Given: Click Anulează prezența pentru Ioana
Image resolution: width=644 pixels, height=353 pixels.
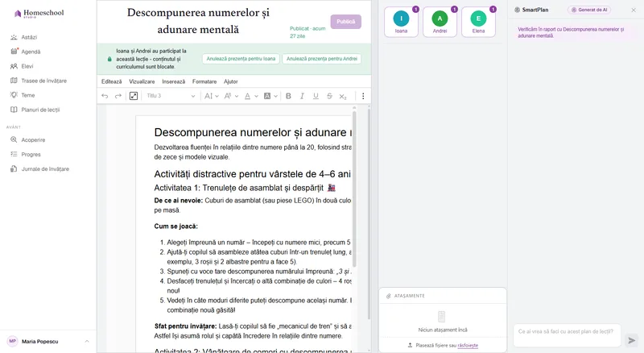Looking at the screenshot, I should 241,59.
